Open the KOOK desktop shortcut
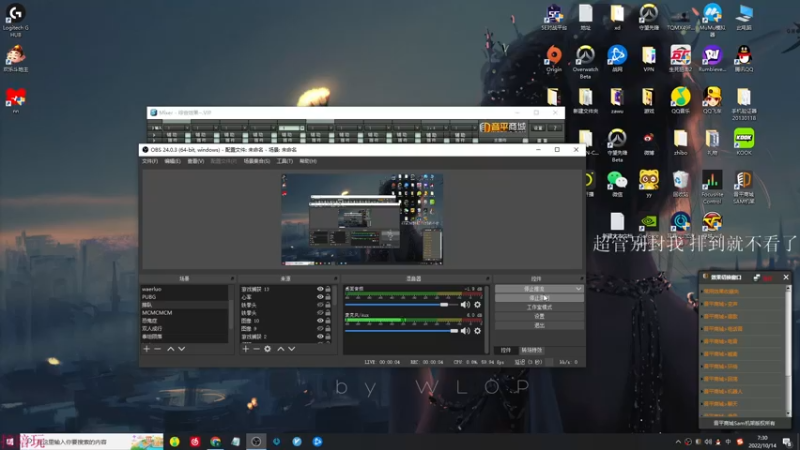 744,142
